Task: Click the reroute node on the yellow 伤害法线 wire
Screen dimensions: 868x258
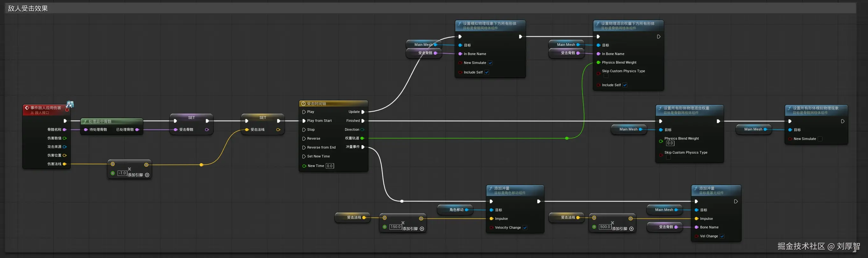Action: tap(201, 165)
